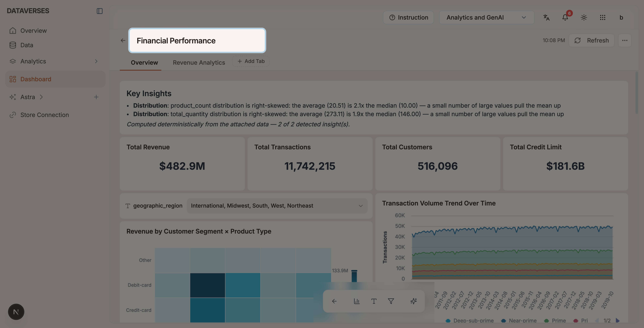Add filter via funnel icon
644x328 pixels.
point(391,301)
